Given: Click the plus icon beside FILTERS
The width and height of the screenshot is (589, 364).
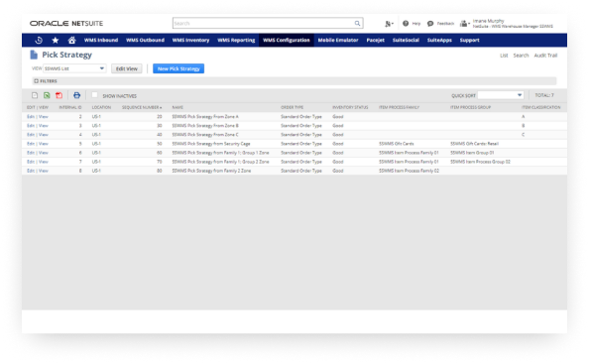Looking at the screenshot, I should coord(36,80).
